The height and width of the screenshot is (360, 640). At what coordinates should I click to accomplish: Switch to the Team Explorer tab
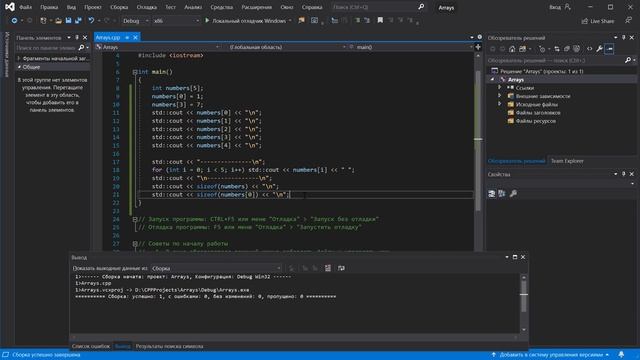point(567,161)
